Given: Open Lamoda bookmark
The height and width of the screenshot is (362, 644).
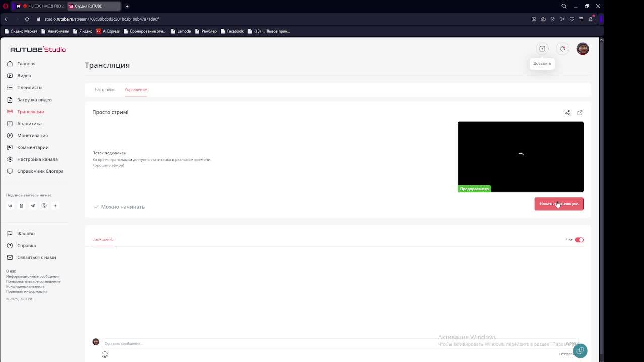Looking at the screenshot, I should pyautogui.click(x=181, y=31).
